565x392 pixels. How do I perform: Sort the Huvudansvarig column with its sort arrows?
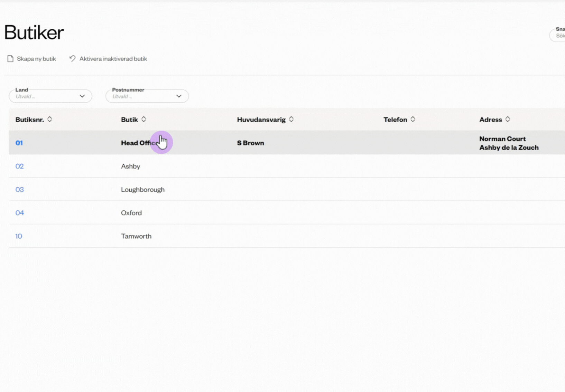click(x=291, y=119)
